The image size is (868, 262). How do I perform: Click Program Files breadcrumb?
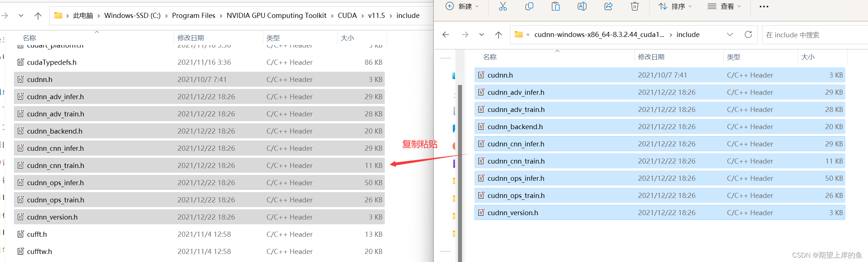coord(194,16)
